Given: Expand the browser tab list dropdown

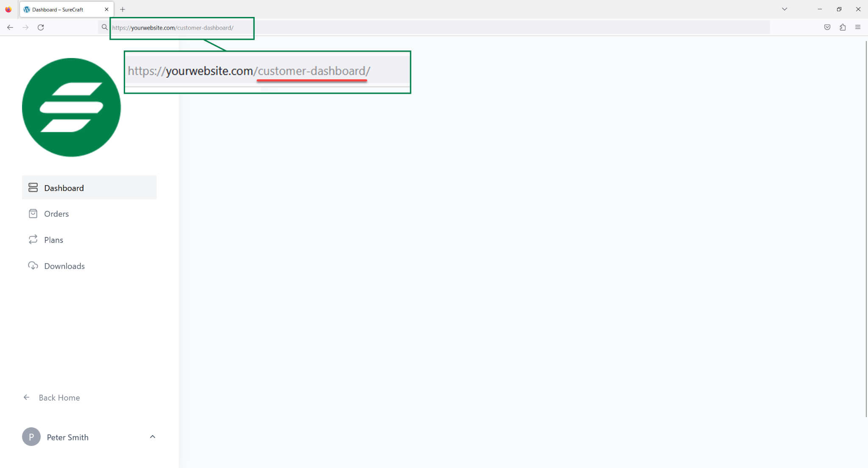Looking at the screenshot, I should [785, 9].
